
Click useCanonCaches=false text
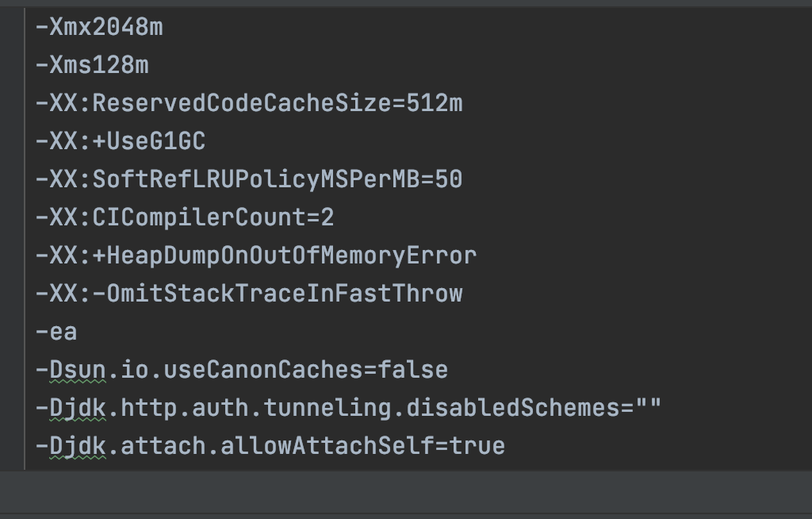click(305, 370)
